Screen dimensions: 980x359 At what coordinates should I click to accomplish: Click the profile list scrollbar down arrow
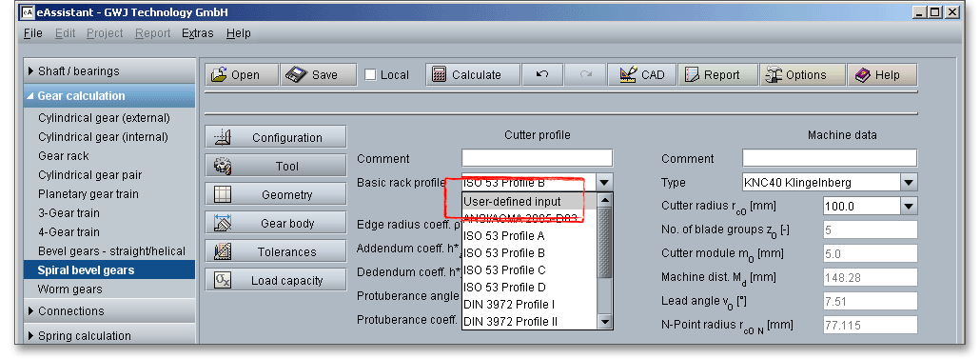click(604, 322)
